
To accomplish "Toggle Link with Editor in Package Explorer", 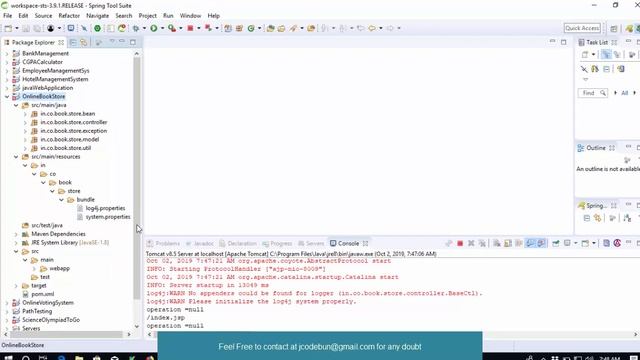I will click(84, 42).
